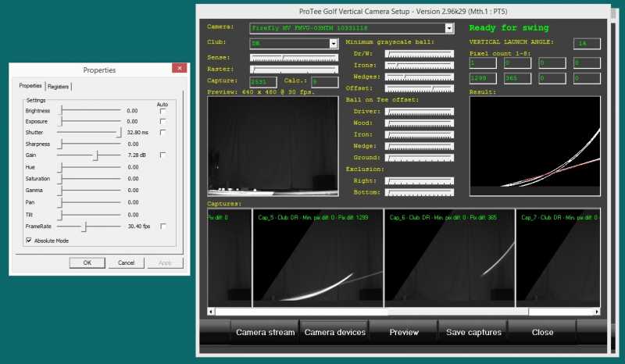Click the Ground offset slider
This screenshot has height=364, width=625.
point(420,158)
